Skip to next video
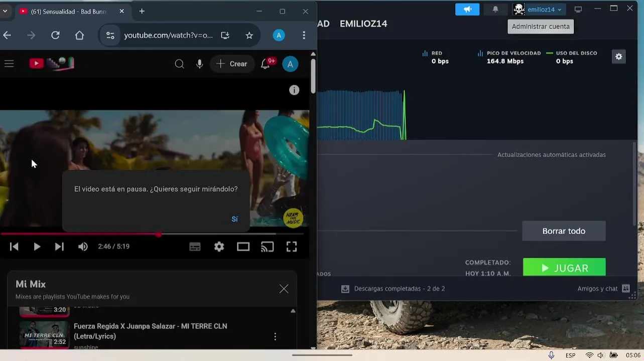This screenshot has height=361, width=644. click(59, 246)
